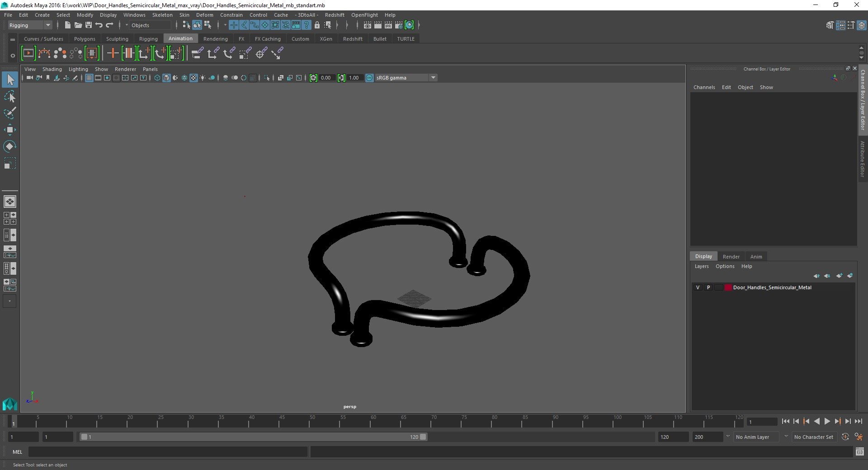Click the Open Scene folder icon
This screenshot has width=868, height=470.
pos(78,25)
